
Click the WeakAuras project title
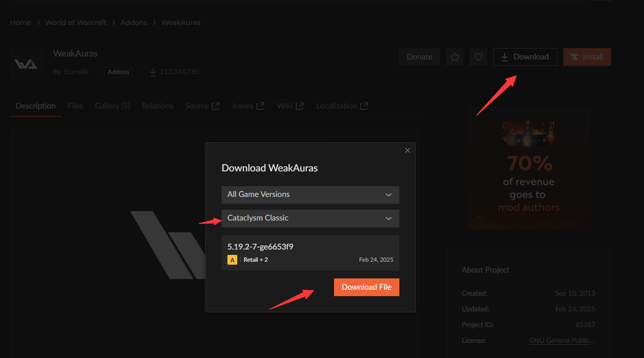pyautogui.click(x=75, y=54)
